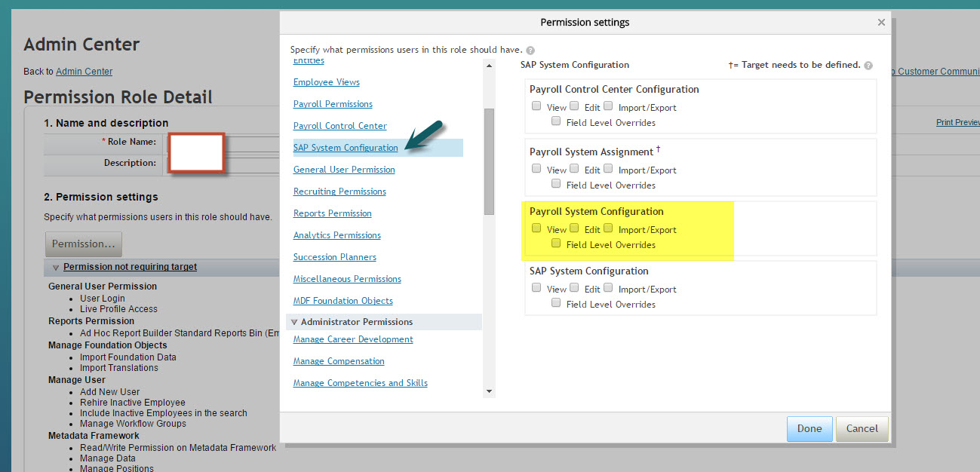Go to General User Permission category
The height and width of the screenshot is (472, 980).
344,170
